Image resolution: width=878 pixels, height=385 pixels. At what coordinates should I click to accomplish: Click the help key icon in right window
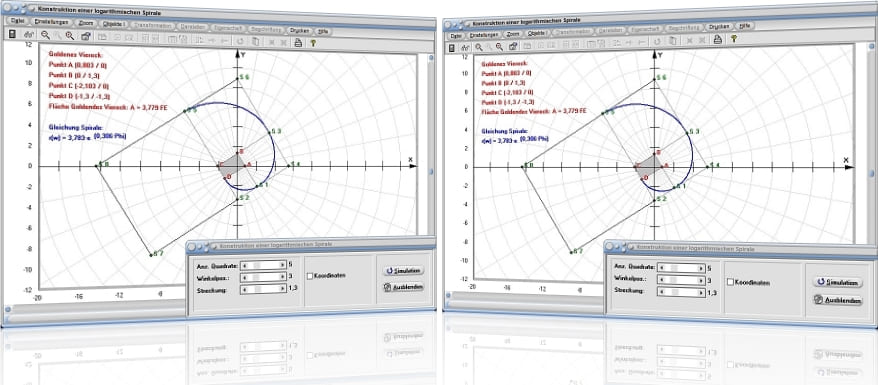click(x=734, y=39)
